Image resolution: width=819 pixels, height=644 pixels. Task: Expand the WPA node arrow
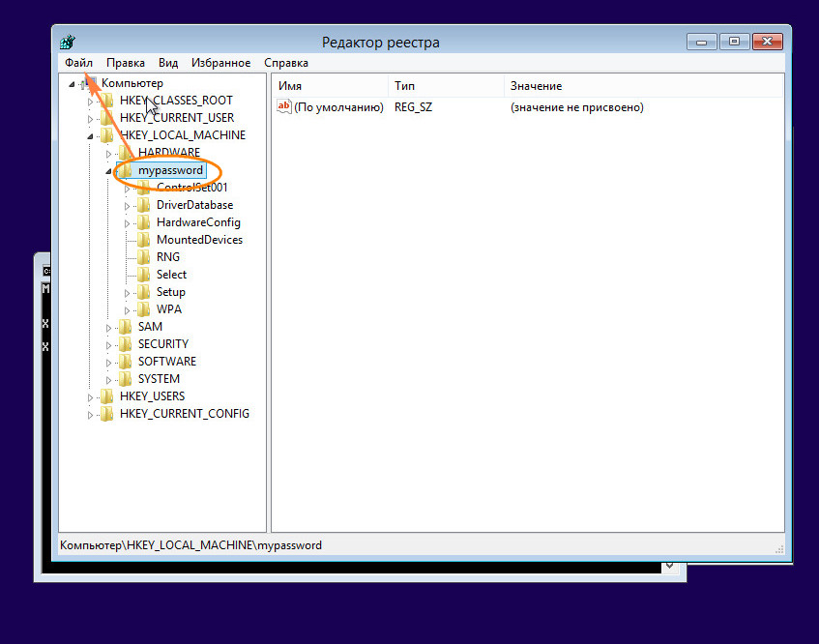click(127, 310)
